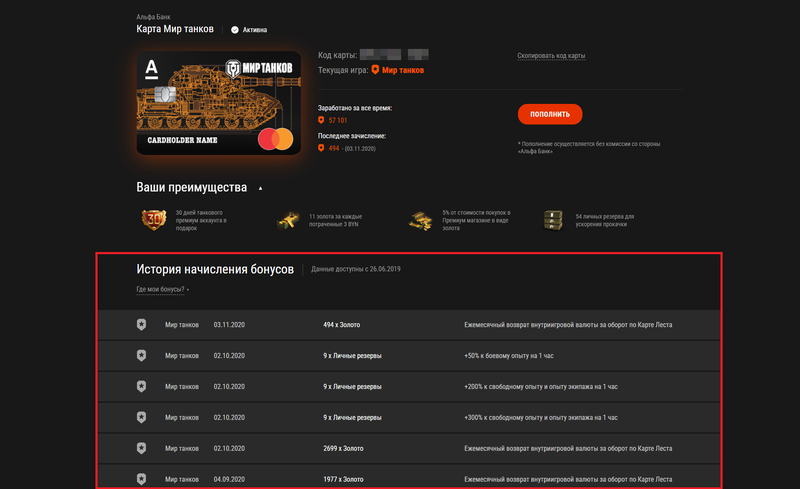Click the 494 x Золото entry
The image size is (800, 489).
(x=341, y=325)
